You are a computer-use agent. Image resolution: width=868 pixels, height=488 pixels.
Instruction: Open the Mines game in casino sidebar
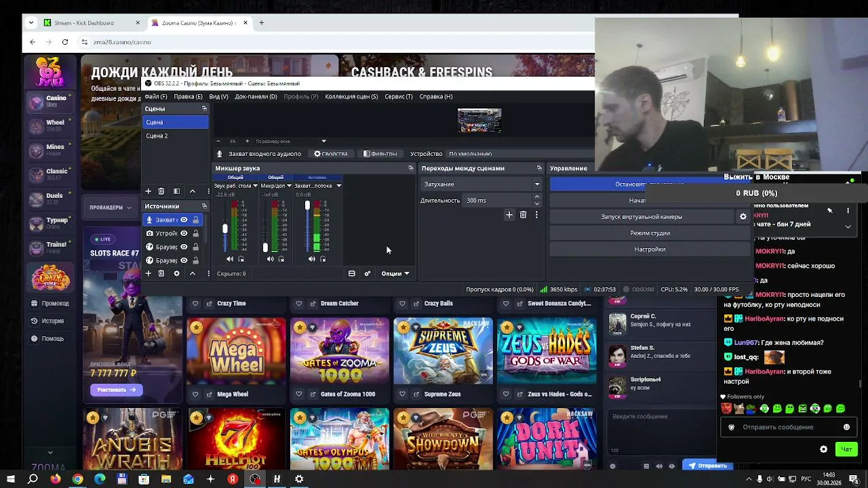(50, 150)
